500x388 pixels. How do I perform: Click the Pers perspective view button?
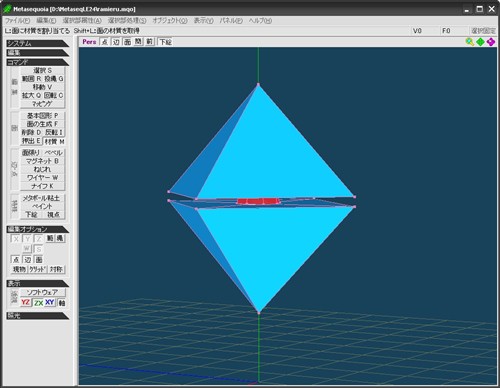click(x=89, y=42)
